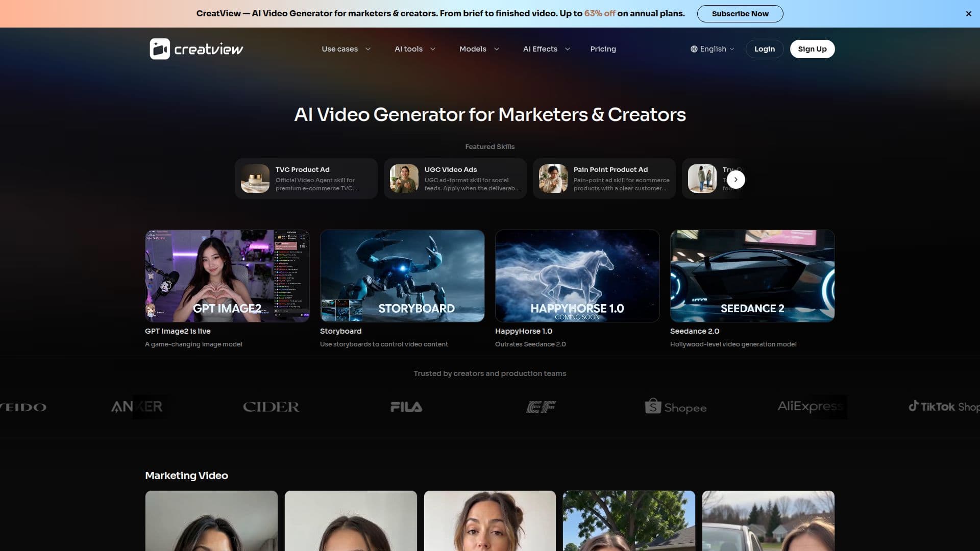This screenshot has height=551, width=980.
Task: Click "Hollywood-level video generation model" caption
Action: point(733,344)
